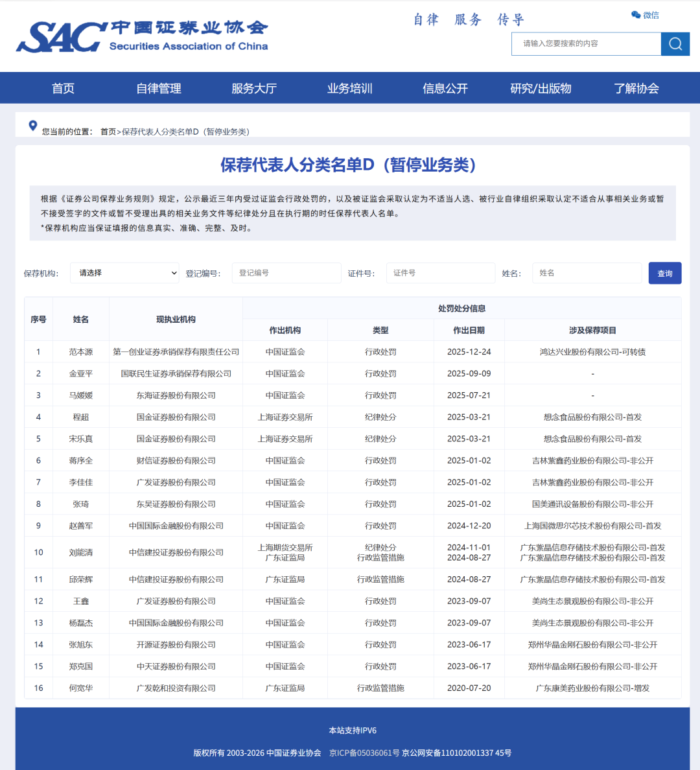Click 广发乾和投资有限公司 cell
Screen dimensions: 700x770
click(176, 688)
